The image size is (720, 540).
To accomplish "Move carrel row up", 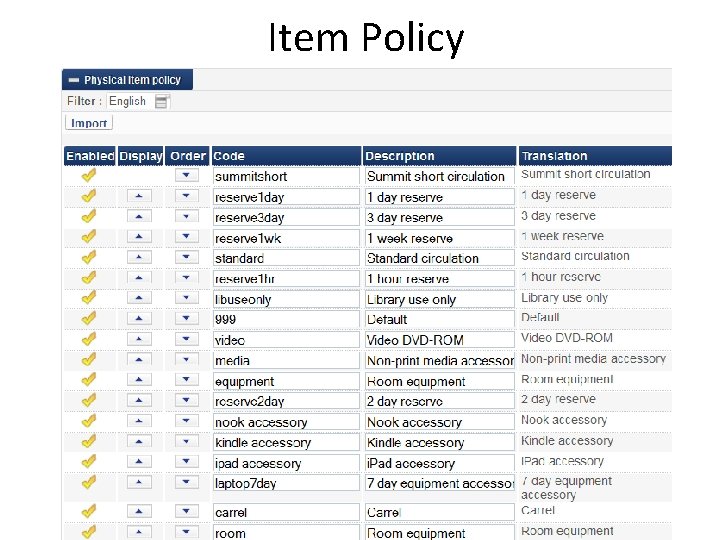I will (139, 512).
